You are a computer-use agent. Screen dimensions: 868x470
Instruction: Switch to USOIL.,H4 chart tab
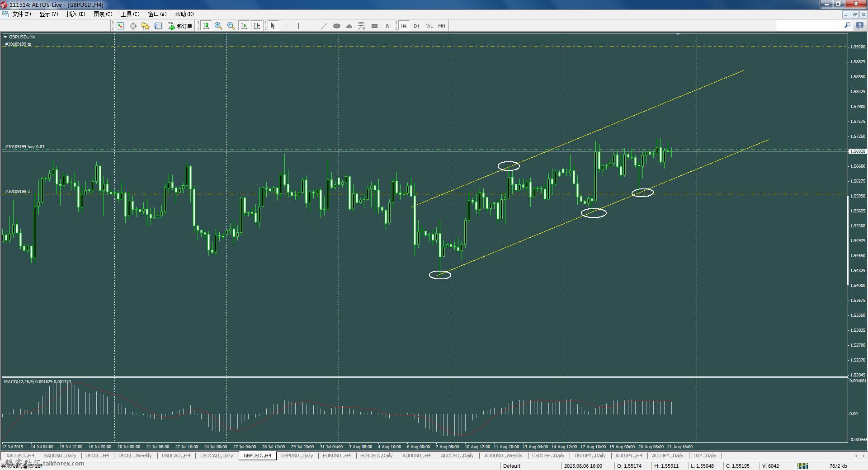pyautogui.click(x=97, y=456)
